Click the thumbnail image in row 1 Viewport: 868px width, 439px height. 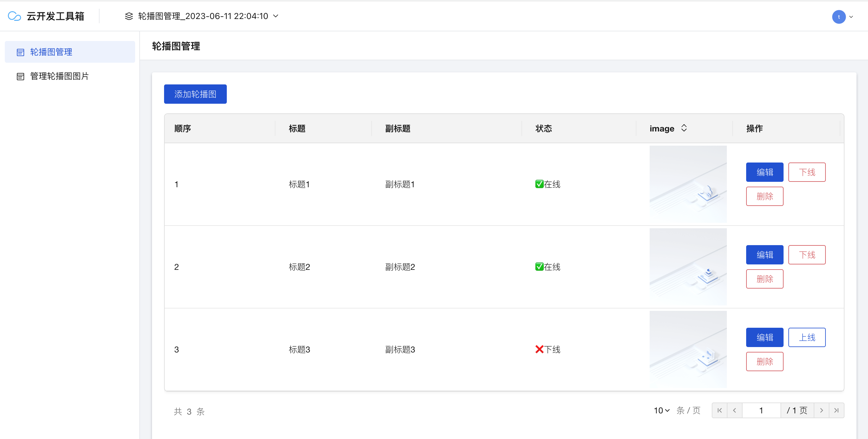pyautogui.click(x=688, y=184)
